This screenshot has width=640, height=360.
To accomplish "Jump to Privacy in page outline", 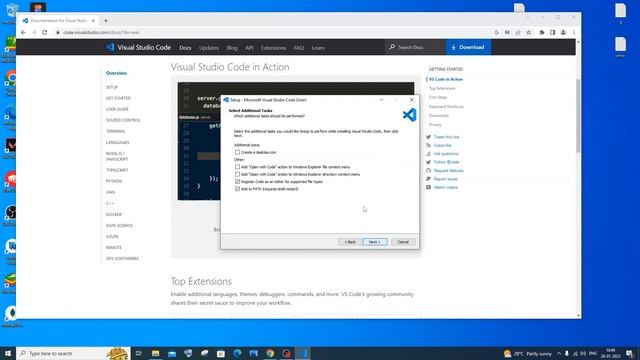I will [x=435, y=124].
